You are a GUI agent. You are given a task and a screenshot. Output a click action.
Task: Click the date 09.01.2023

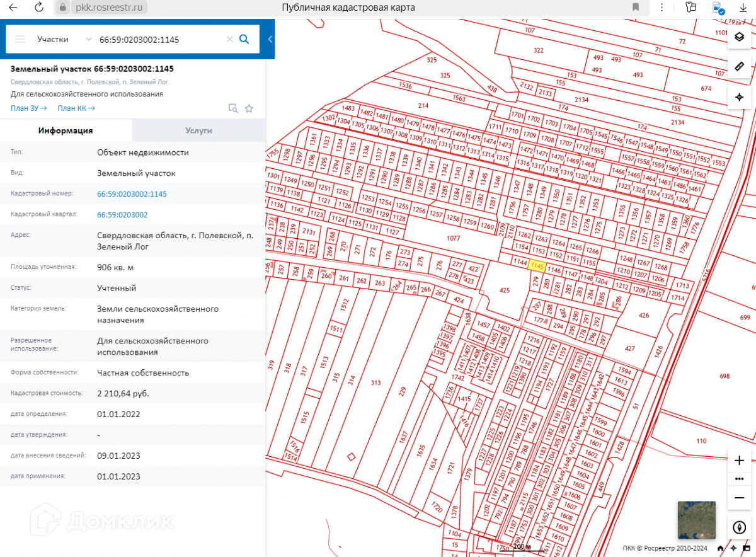coord(118,456)
